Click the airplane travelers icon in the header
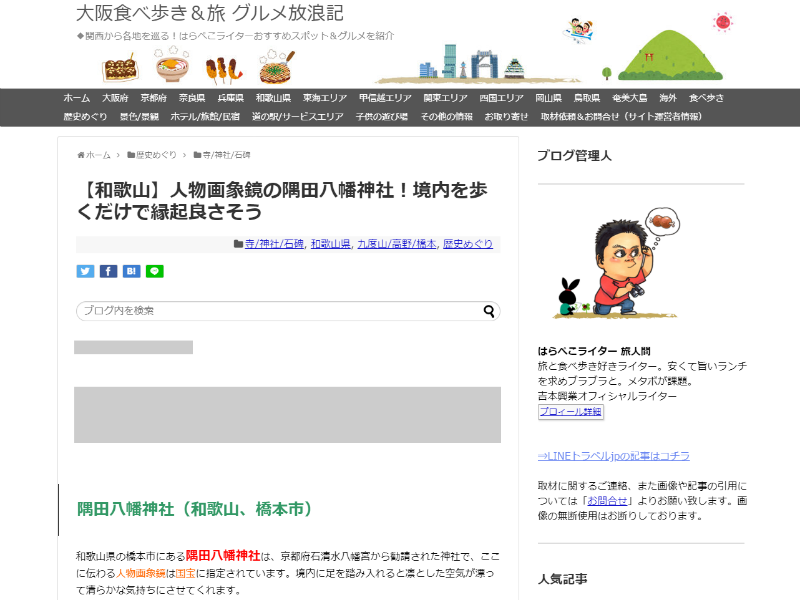The height and width of the screenshot is (600, 800). click(x=579, y=30)
